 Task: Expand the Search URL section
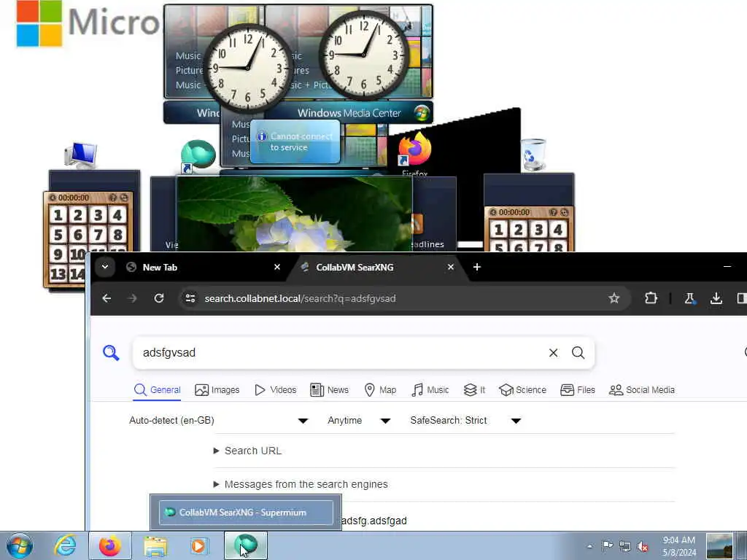pyautogui.click(x=247, y=451)
